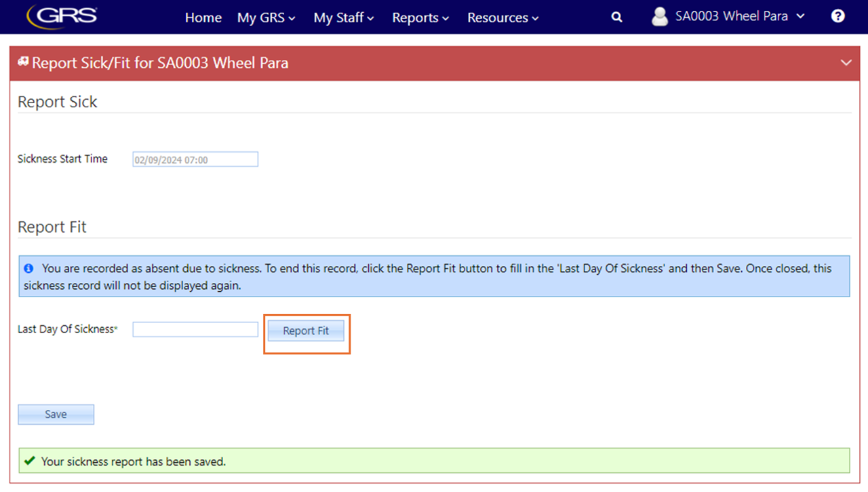
Task: Click the green checkmark success icon
Action: [29, 461]
